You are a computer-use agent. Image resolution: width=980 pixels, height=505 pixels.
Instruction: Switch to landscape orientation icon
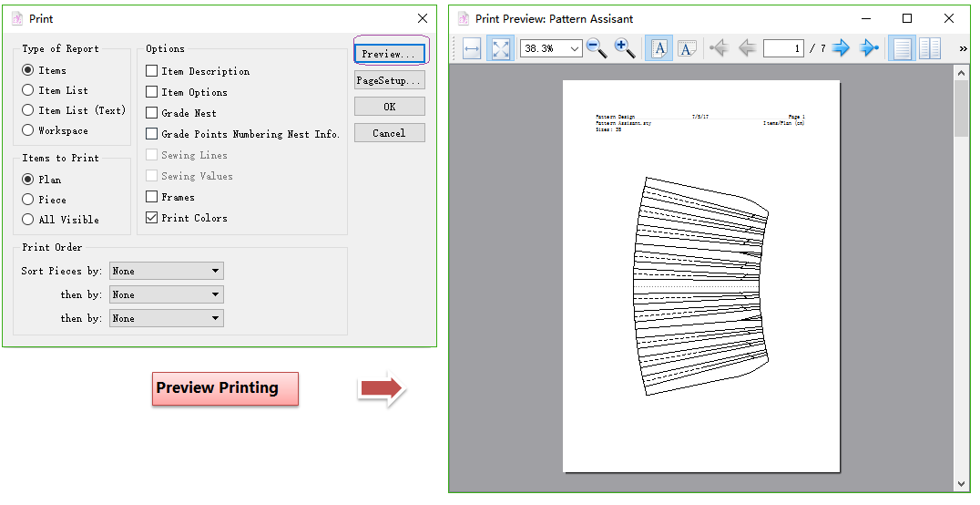[687, 48]
